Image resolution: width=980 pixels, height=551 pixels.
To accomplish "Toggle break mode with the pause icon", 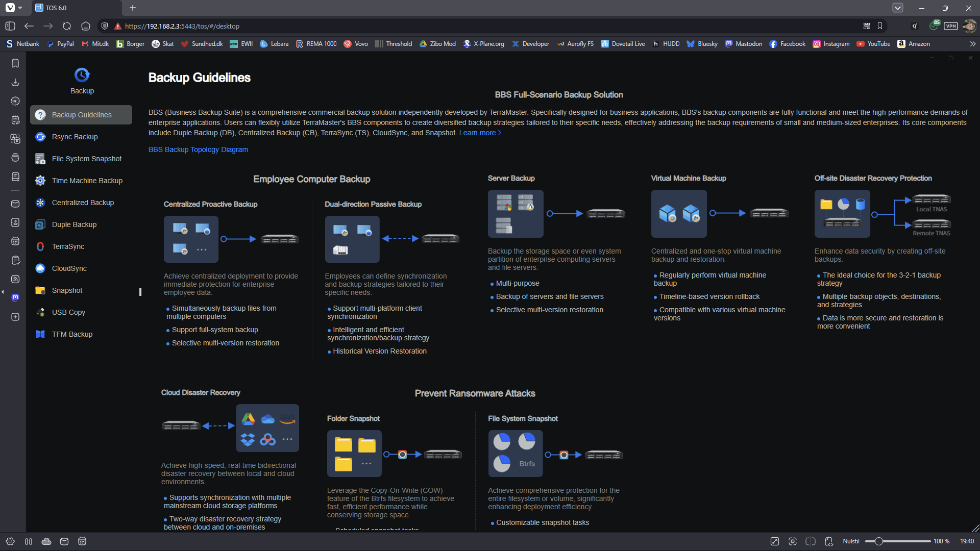I will click(x=29, y=541).
